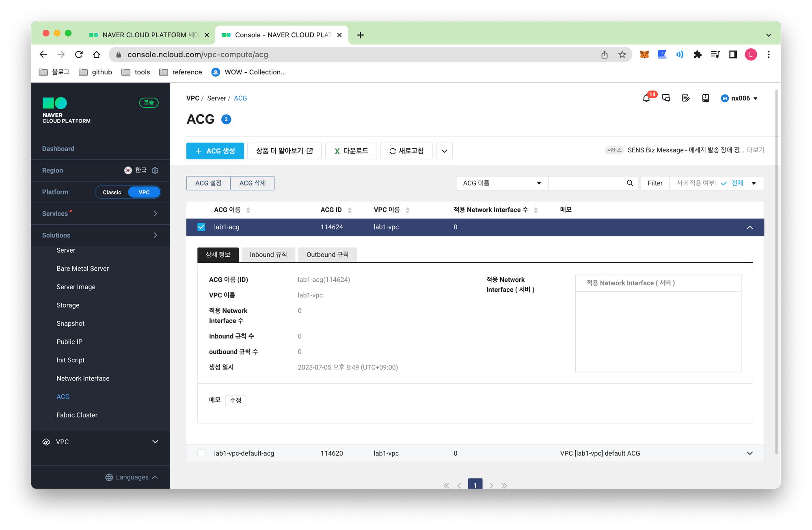Image resolution: width=812 pixels, height=530 pixels.
Task: Switch platform toggle to Classic
Action: tap(112, 192)
